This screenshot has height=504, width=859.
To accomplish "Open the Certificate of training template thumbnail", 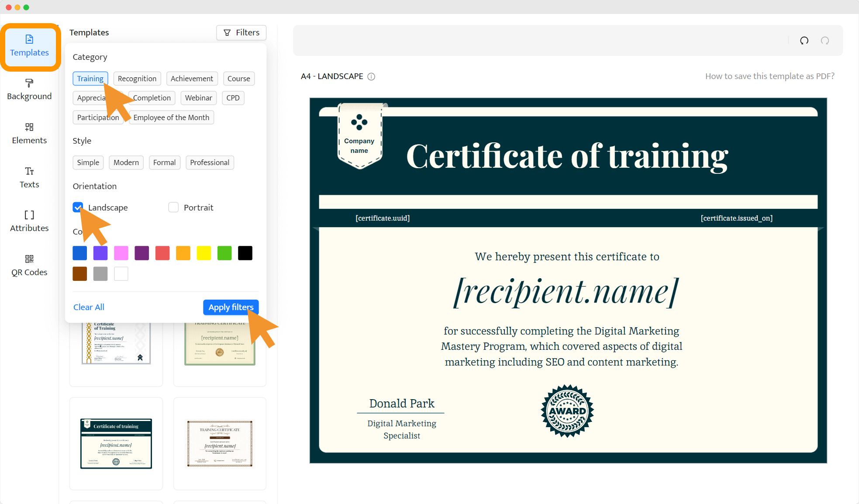I will [x=116, y=444].
